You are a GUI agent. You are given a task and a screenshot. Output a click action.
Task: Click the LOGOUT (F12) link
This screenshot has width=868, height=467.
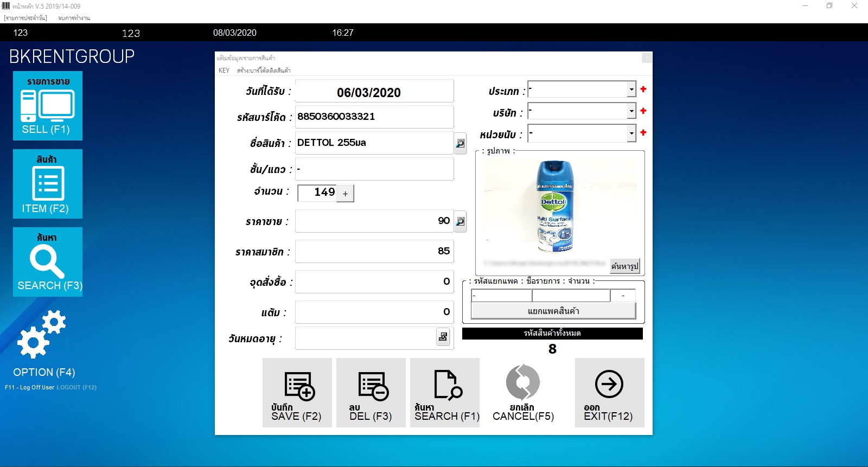click(x=76, y=387)
